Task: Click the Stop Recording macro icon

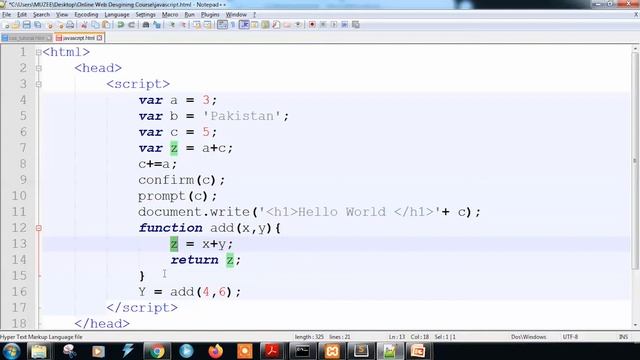Action: pos(323,25)
